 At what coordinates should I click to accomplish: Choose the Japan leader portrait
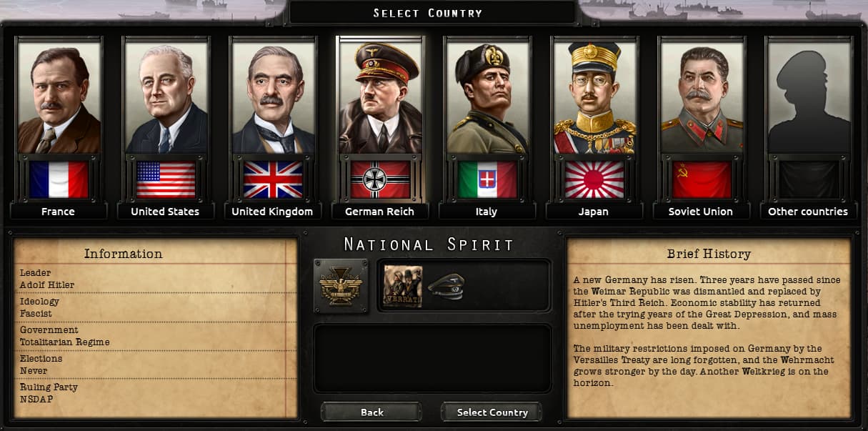pyautogui.click(x=594, y=96)
